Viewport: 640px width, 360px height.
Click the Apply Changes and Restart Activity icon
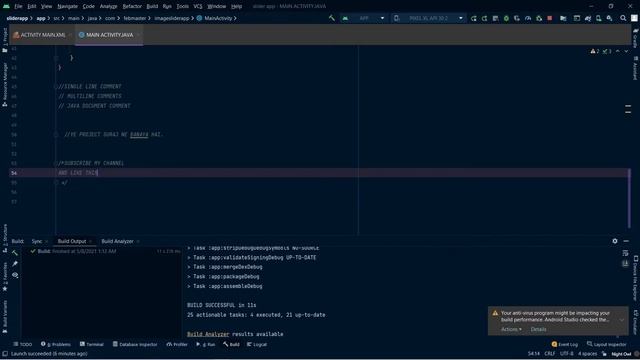tap(473, 18)
